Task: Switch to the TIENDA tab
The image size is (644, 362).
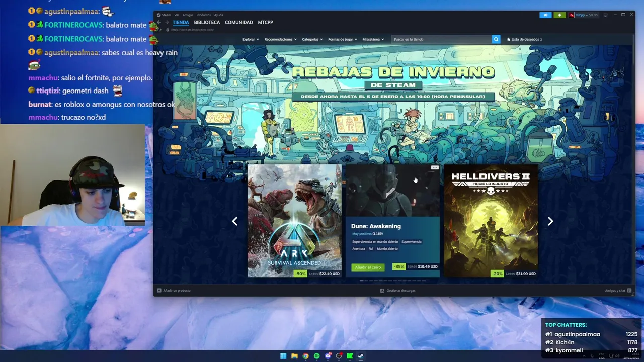Action: point(181,22)
